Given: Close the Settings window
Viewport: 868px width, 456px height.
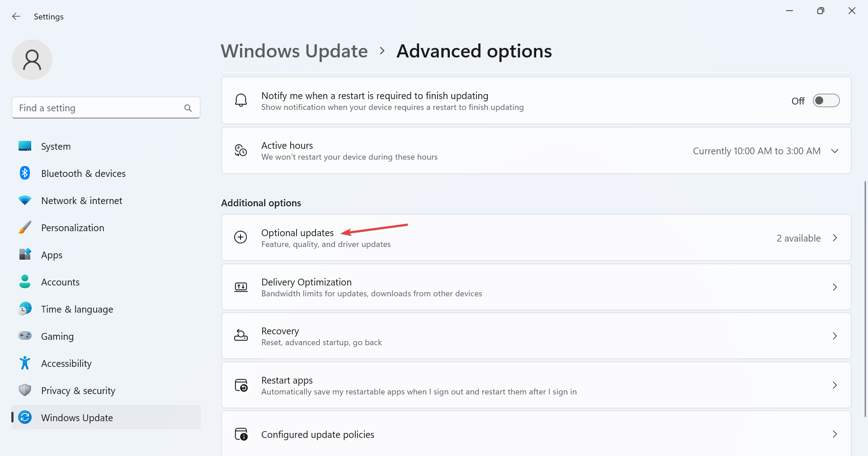Looking at the screenshot, I should click(x=852, y=10).
